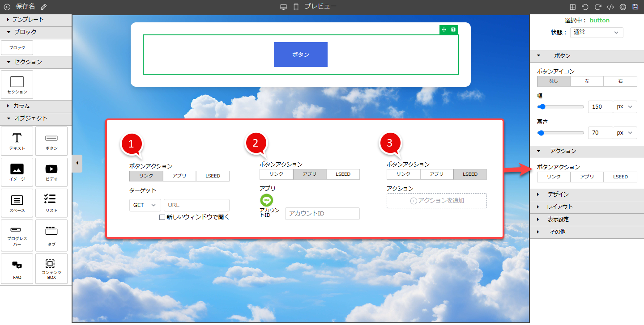
Task: Add the ビデオ object from the palette
Action: point(51,172)
